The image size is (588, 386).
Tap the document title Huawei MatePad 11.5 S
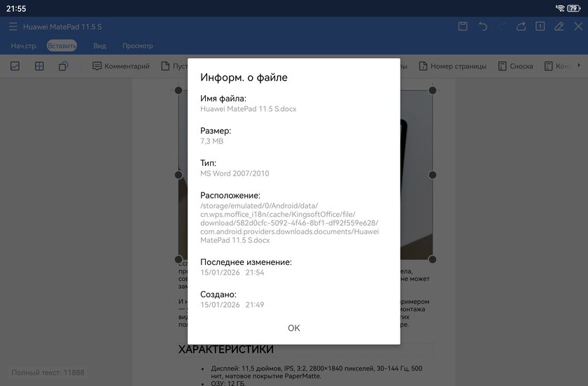coord(62,27)
